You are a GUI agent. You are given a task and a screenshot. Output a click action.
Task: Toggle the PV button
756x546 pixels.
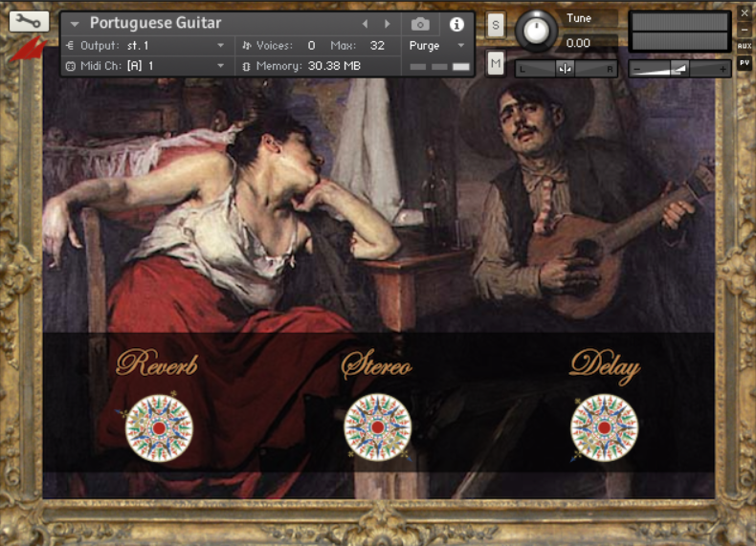point(745,63)
